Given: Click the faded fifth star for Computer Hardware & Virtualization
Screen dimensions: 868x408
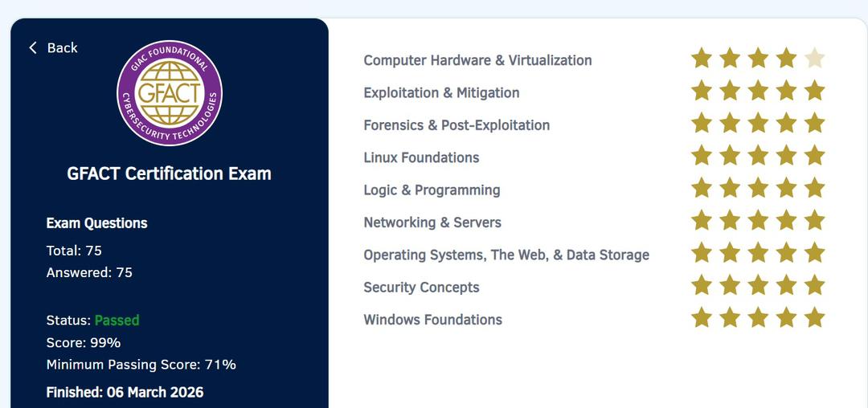Looking at the screenshot, I should coord(814,58).
